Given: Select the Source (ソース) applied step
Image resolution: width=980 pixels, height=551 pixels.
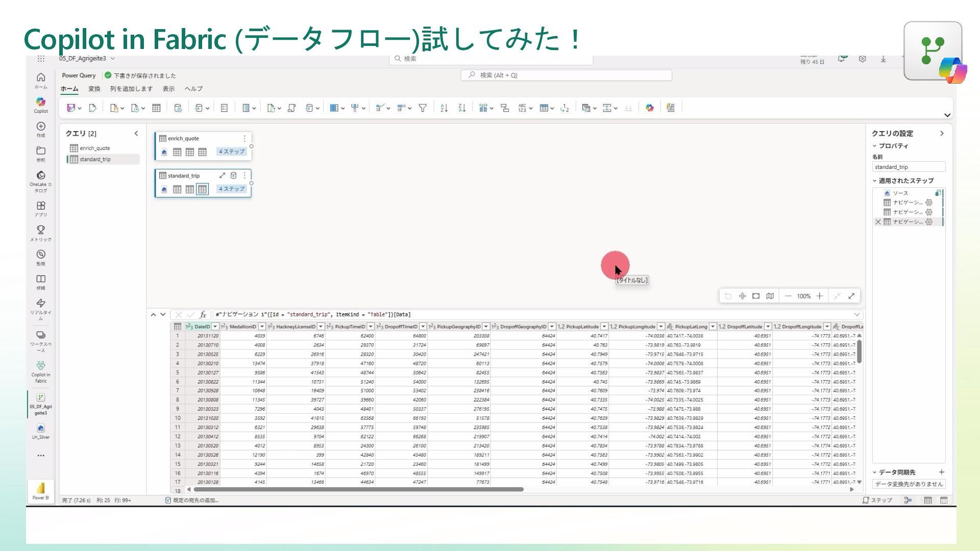Looking at the screenshot, I should pyautogui.click(x=909, y=193).
